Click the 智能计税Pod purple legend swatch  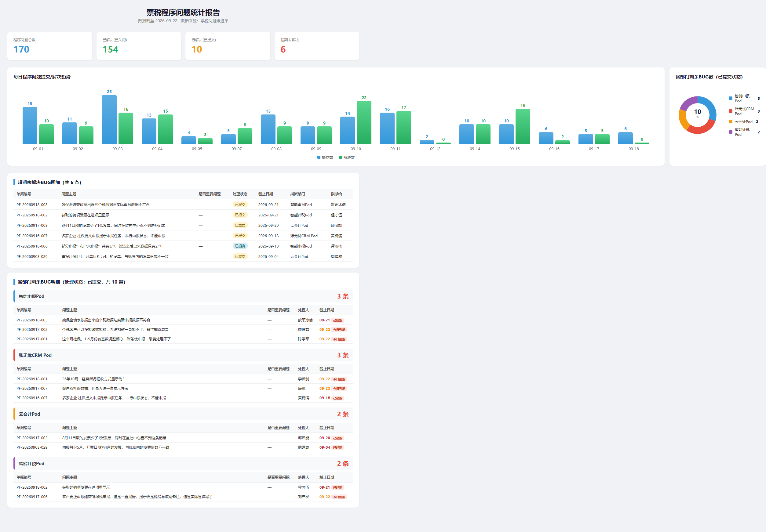coord(730,132)
